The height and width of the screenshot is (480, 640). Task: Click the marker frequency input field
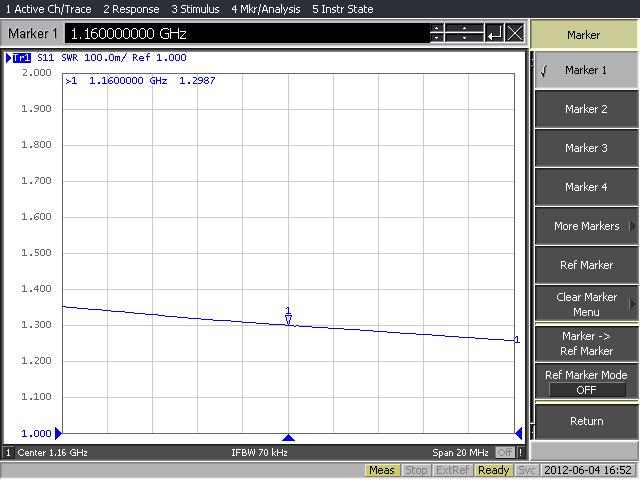coord(246,33)
